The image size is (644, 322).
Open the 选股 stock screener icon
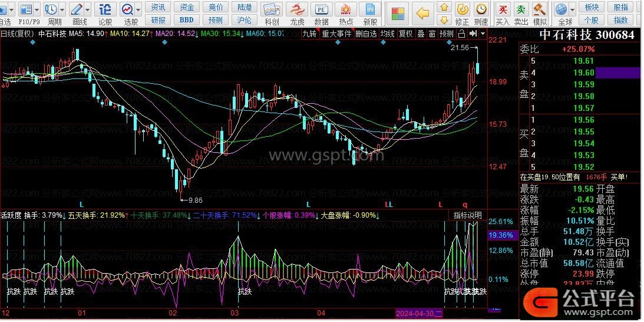pos(128,9)
